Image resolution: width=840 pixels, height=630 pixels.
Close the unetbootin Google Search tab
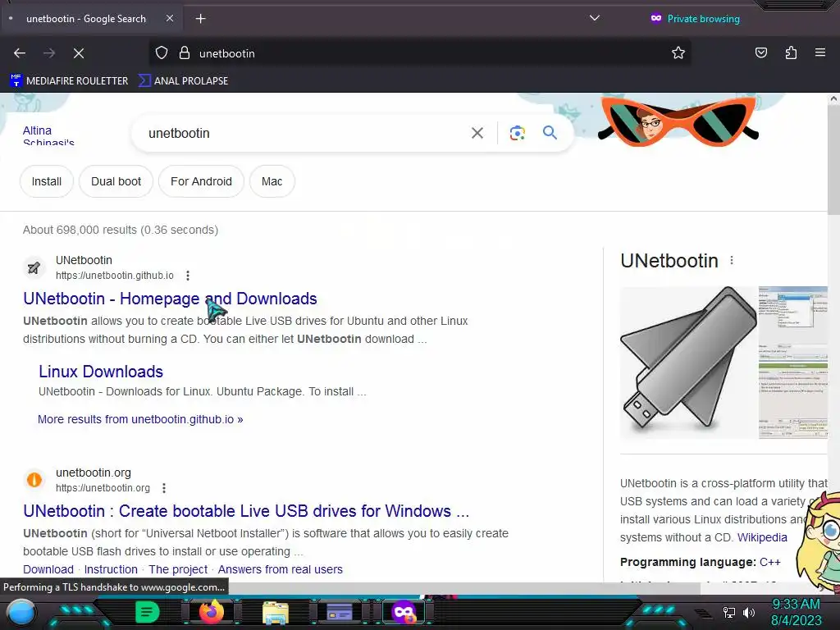pos(169,18)
